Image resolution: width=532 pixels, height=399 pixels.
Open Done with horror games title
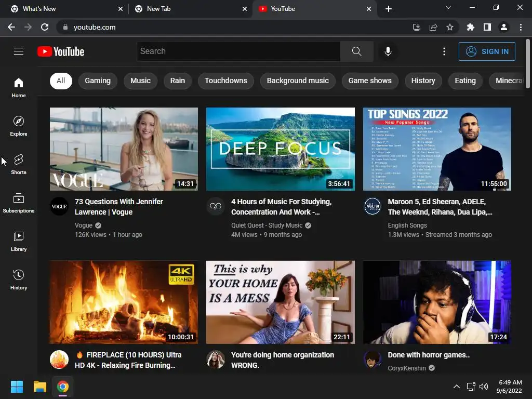[x=429, y=355]
